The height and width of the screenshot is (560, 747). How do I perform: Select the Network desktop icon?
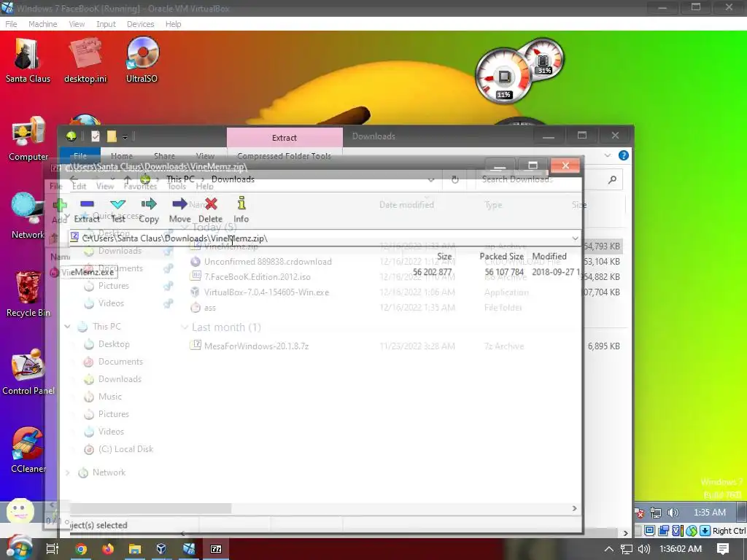[28, 217]
